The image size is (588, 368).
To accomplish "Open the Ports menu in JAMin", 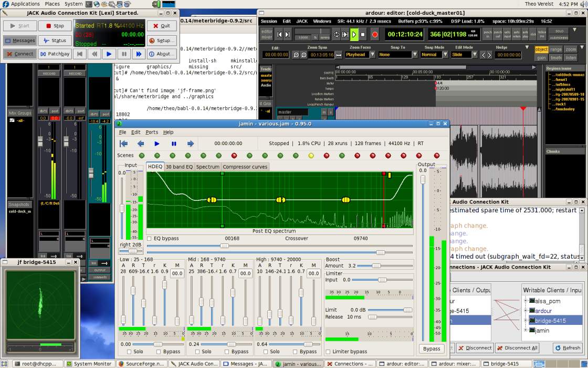I will 152,132.
